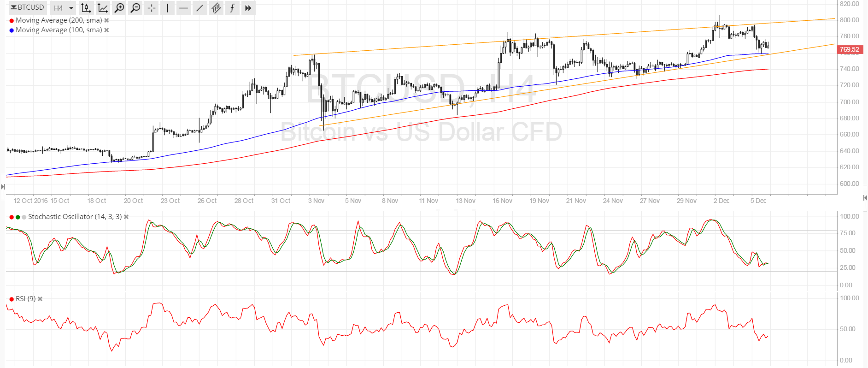Click the RSI (9) indicator label
This screenshot has width=868, height=368.
tap(26, 299)
